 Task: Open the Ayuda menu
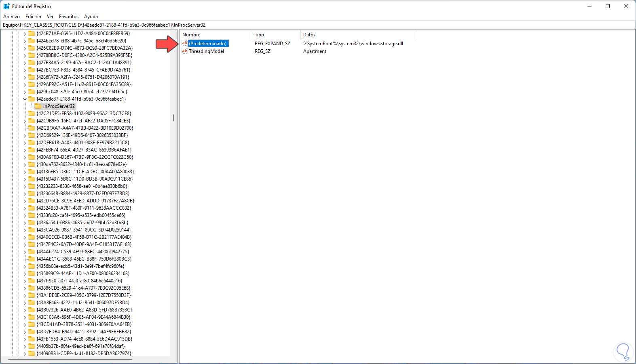click(91, 17)
